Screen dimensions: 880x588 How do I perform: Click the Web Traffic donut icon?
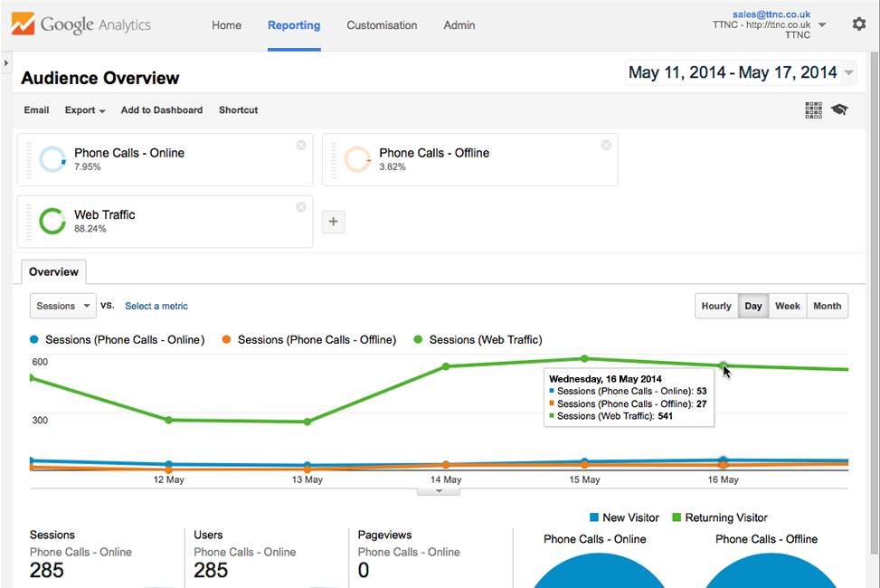click(52, 222)
